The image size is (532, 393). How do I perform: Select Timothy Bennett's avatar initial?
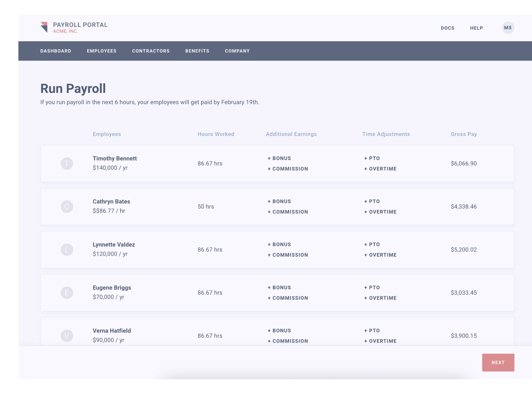click(67, 163)
